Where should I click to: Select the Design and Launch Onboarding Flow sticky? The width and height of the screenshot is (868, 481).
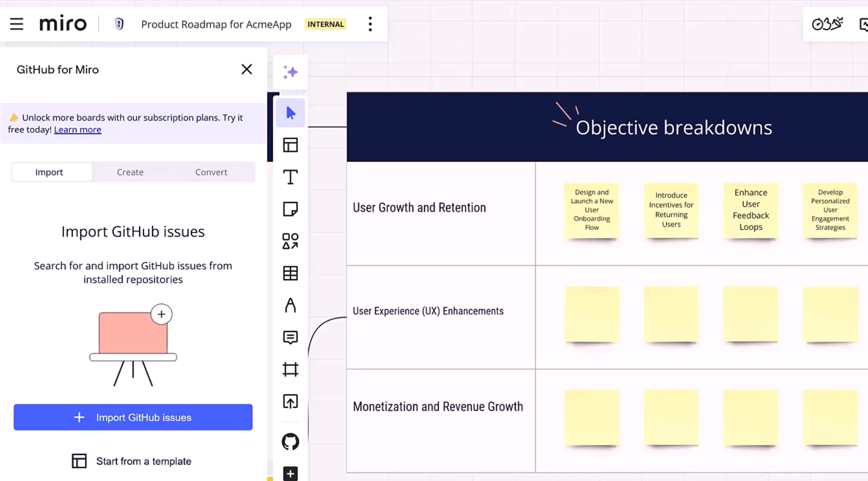tap(592, 210)
